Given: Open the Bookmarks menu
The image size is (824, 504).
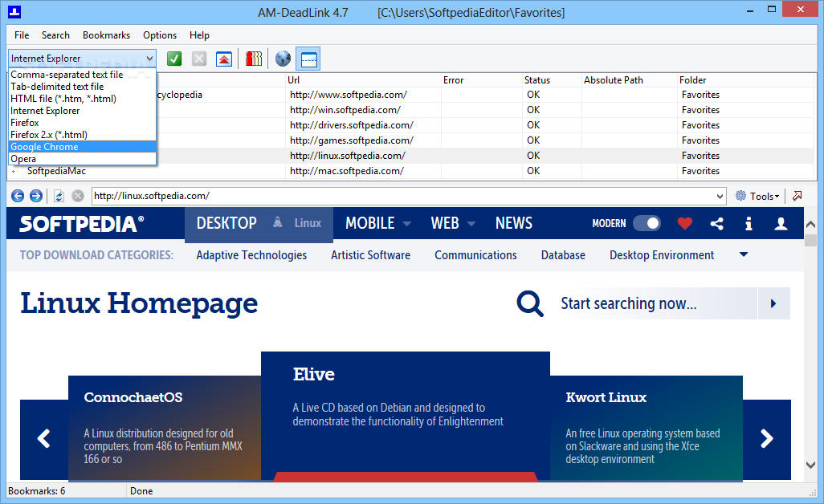Looking at the screenshot, I should pyautogui.click(x=106, y=35).
